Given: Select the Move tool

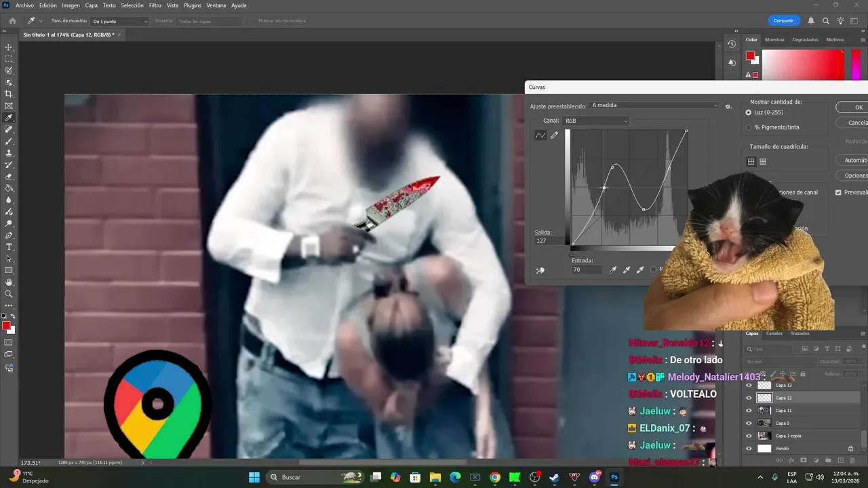Looking at the screenshot, I should pos(9,47).
